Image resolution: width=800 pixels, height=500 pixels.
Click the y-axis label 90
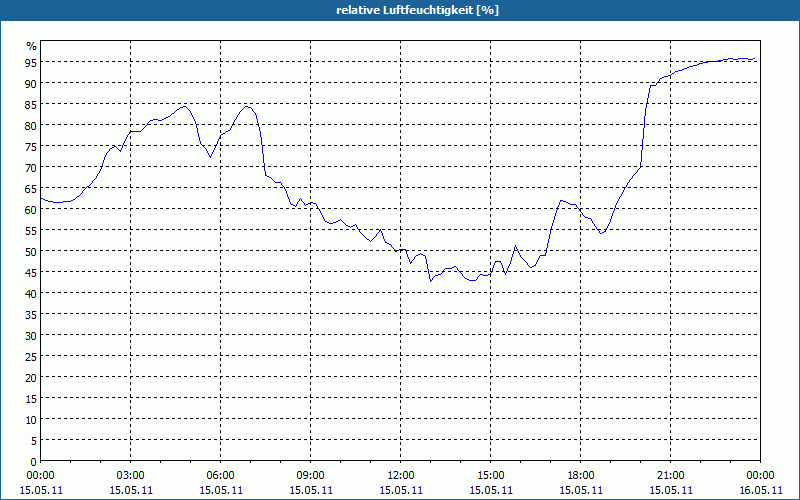[31, 83]
